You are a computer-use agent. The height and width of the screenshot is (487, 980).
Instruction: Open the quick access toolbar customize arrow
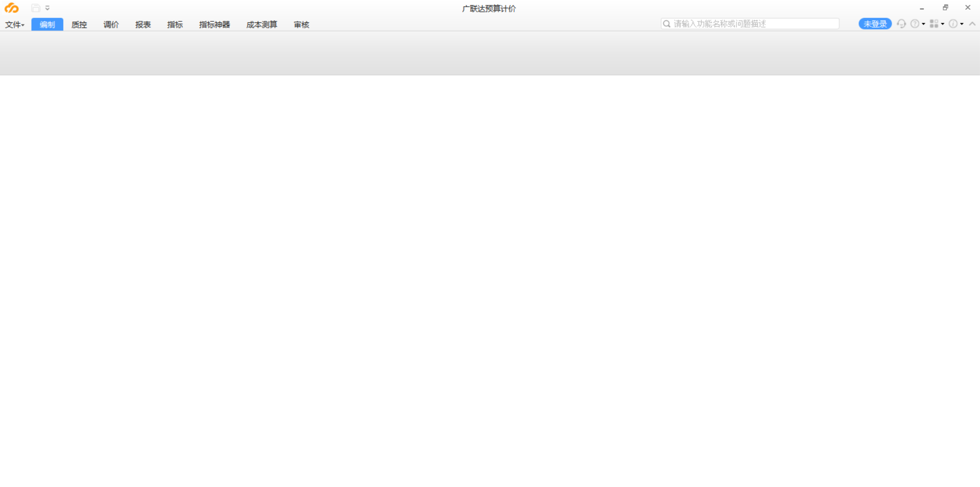coord(47,8)
